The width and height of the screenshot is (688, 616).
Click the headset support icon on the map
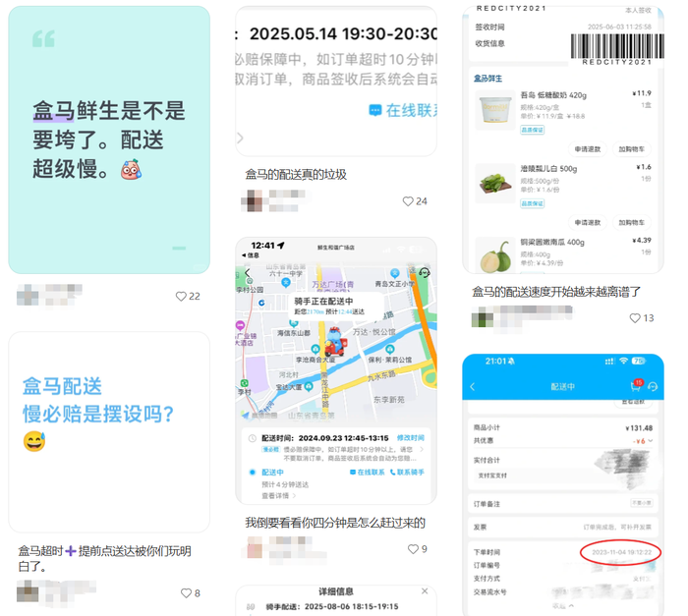tap(425, 273)
